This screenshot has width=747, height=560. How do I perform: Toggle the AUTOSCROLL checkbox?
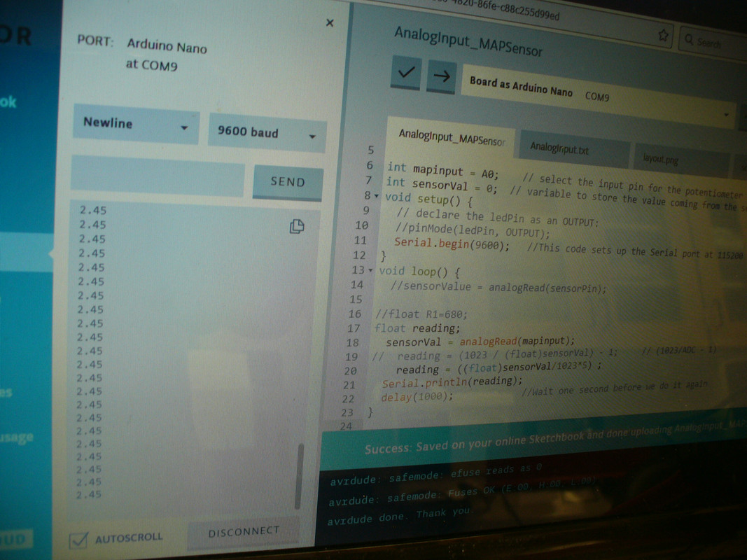tap(78, 540)
